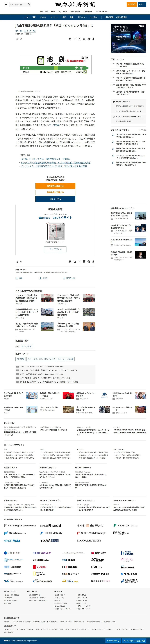Expand the 速報 navigation dropdown

(35, 17)
